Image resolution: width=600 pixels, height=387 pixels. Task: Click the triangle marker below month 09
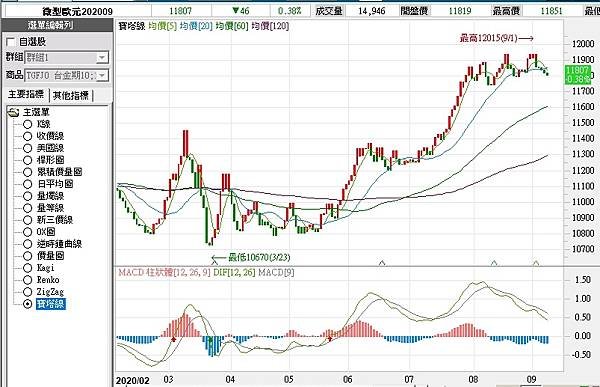(536, 263)
